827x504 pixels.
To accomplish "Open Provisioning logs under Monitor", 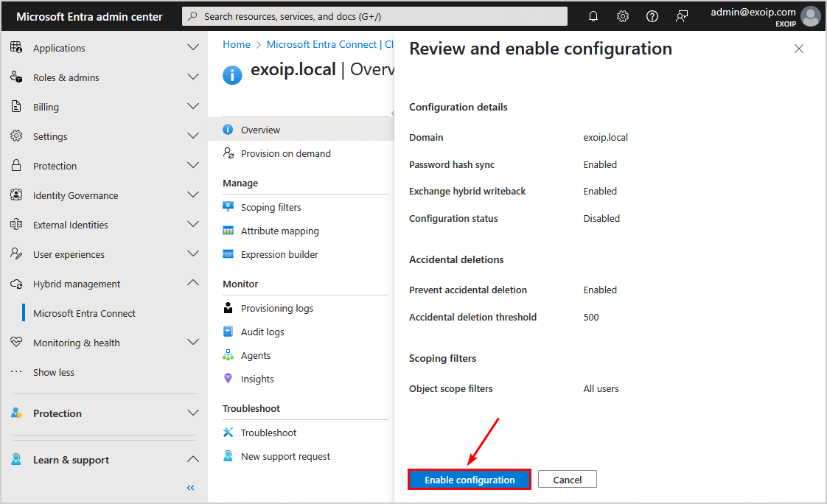I will [x=276, y=308].
